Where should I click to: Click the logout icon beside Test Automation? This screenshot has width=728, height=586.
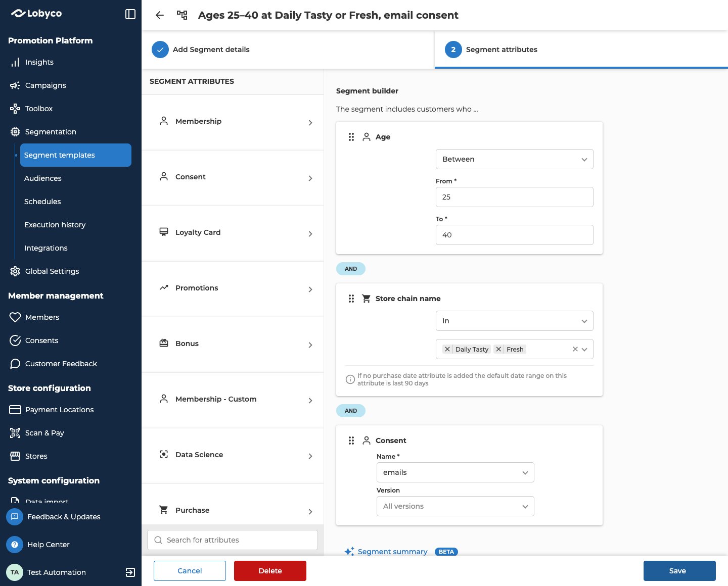pos(130,572)
